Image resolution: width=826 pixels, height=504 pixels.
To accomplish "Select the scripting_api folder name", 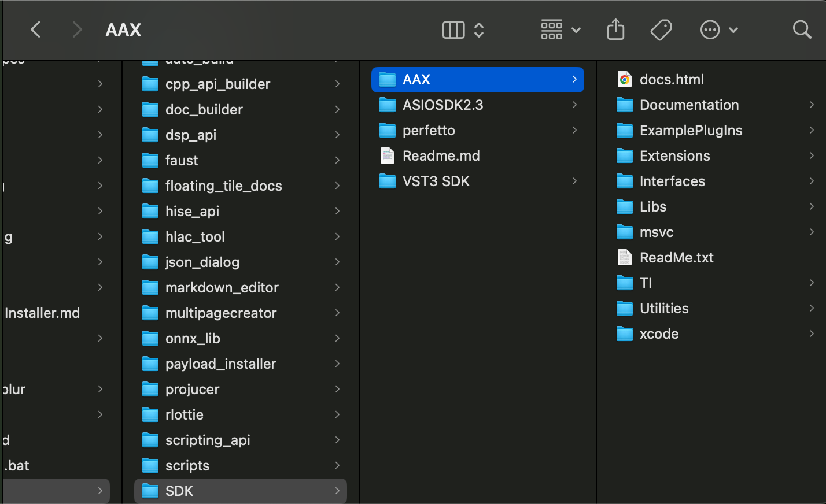I will 208,440.
